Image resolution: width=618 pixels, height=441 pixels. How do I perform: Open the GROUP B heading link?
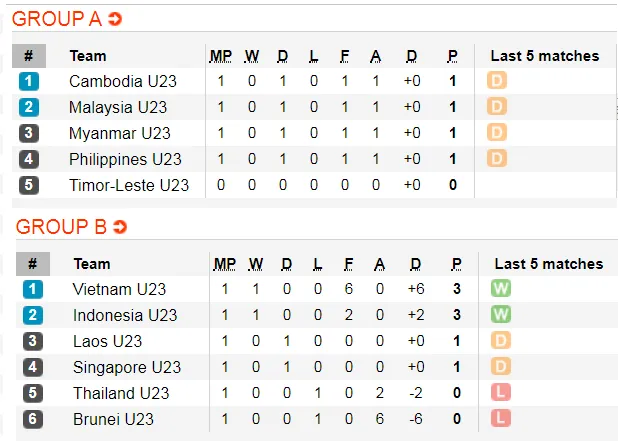pyautogui.click(x=61, y=227)
